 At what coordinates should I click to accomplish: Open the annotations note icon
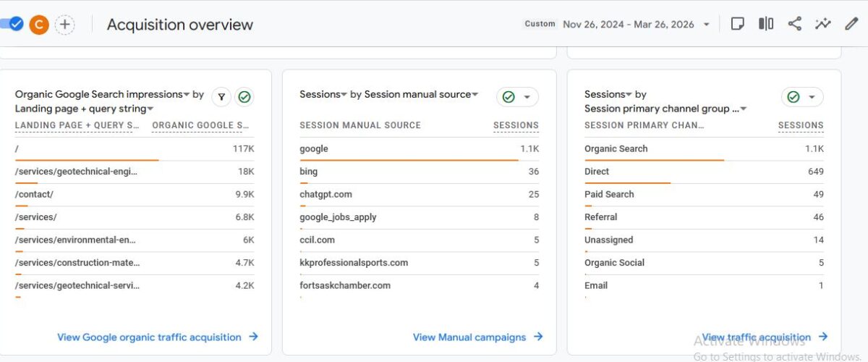click(737, 24)
